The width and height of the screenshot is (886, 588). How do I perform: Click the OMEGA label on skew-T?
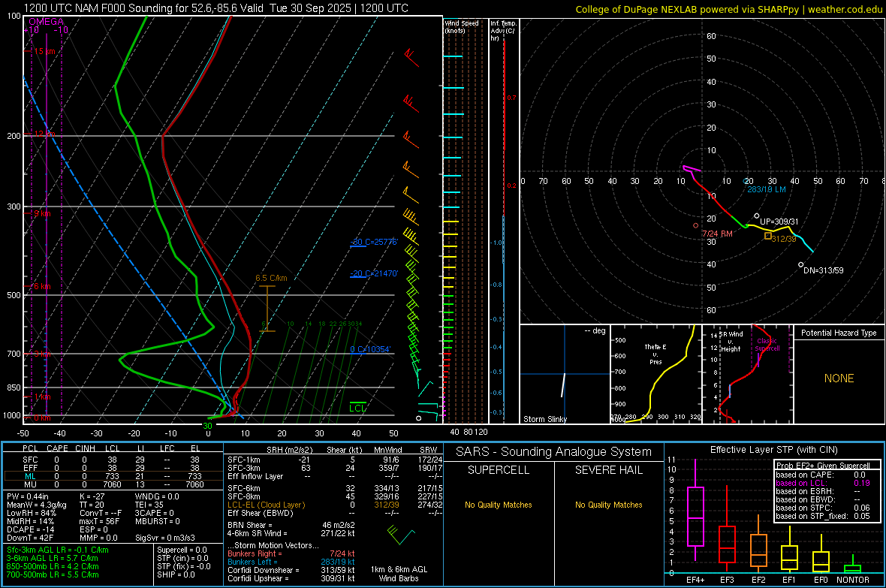47,22
